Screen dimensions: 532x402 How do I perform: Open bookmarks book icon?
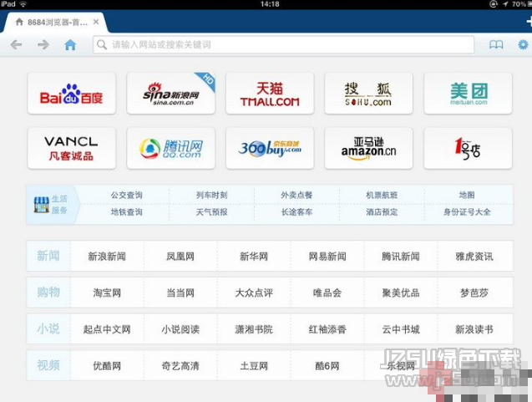point(496,44)
